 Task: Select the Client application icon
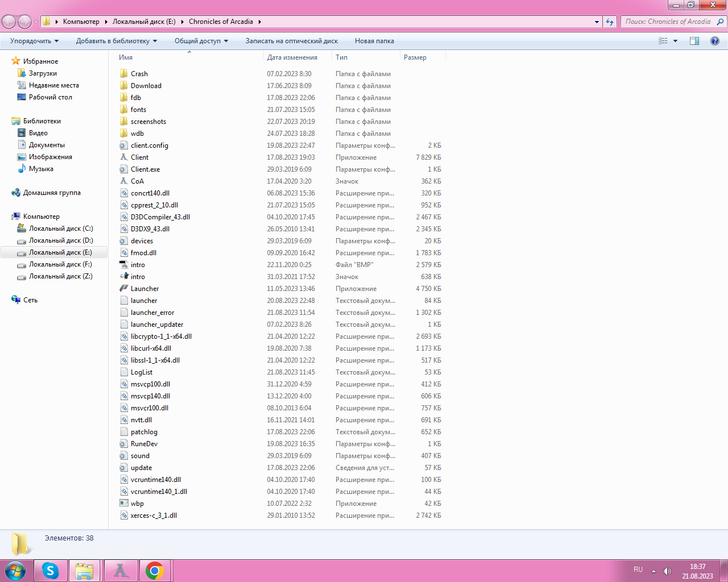click(124, 157)
